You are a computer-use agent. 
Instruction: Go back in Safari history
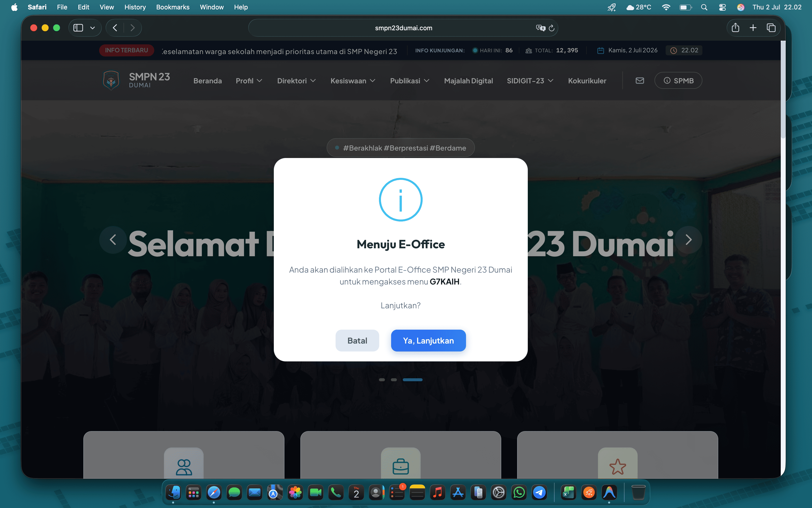[115, 28]
